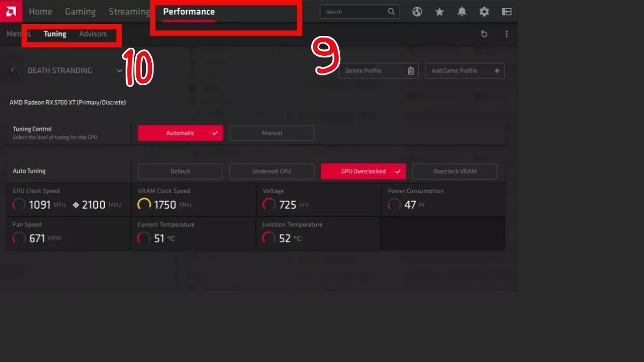644x362 pixels.
Task: Click the Add Game Profile button
Action: tap(465, 70)
